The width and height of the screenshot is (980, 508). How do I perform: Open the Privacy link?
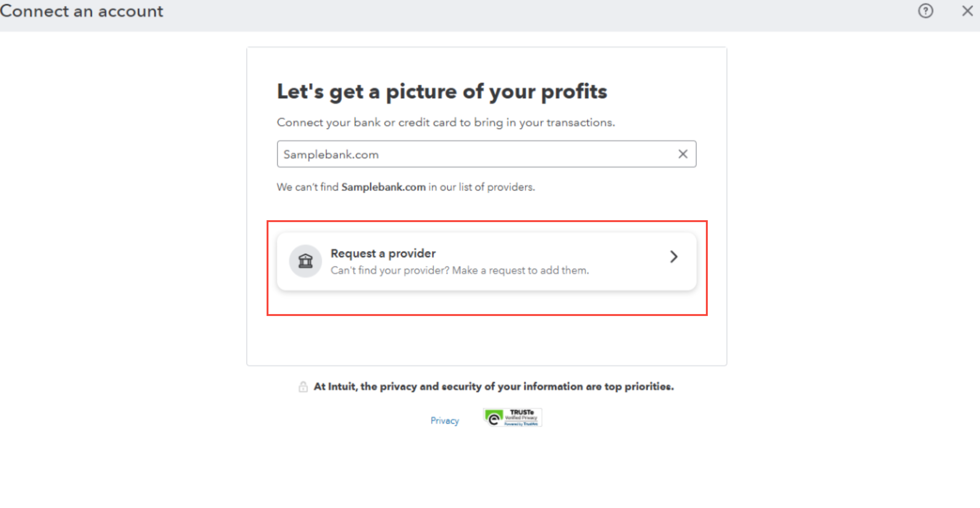pos(444,420)
